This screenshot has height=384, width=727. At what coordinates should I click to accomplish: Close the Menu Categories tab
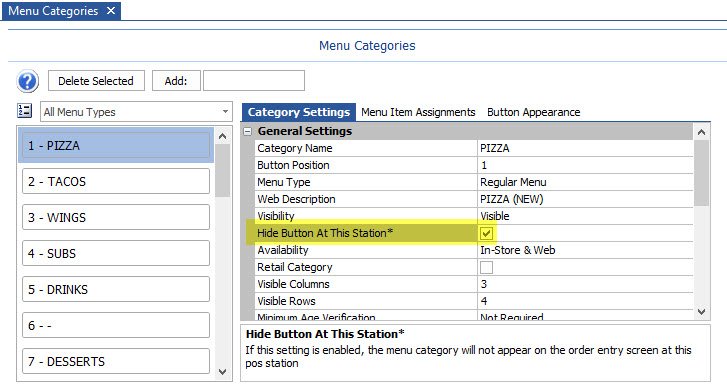111,11
